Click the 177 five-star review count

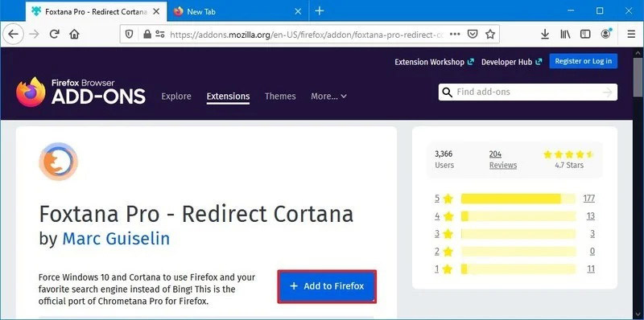pos(589,199)
